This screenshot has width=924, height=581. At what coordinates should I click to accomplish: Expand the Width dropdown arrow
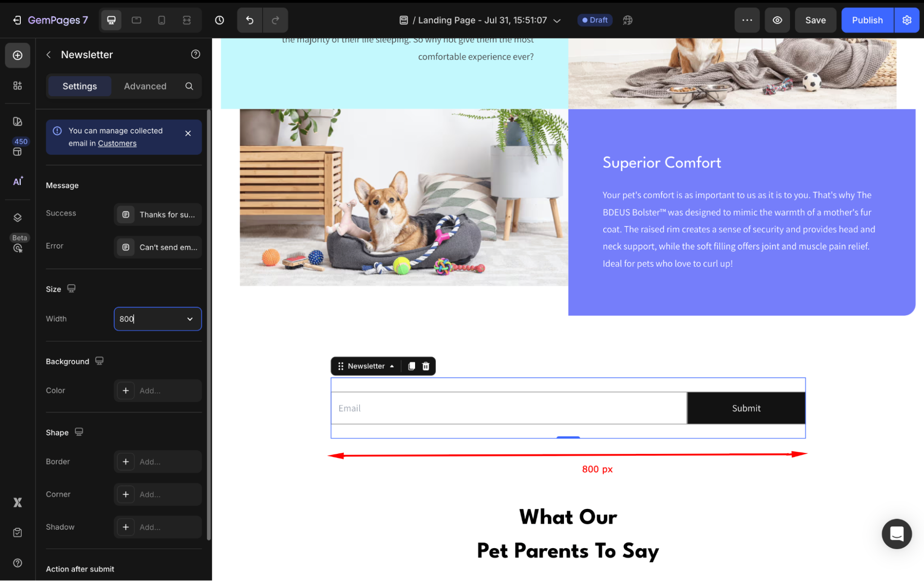click(x=190, y=319)
